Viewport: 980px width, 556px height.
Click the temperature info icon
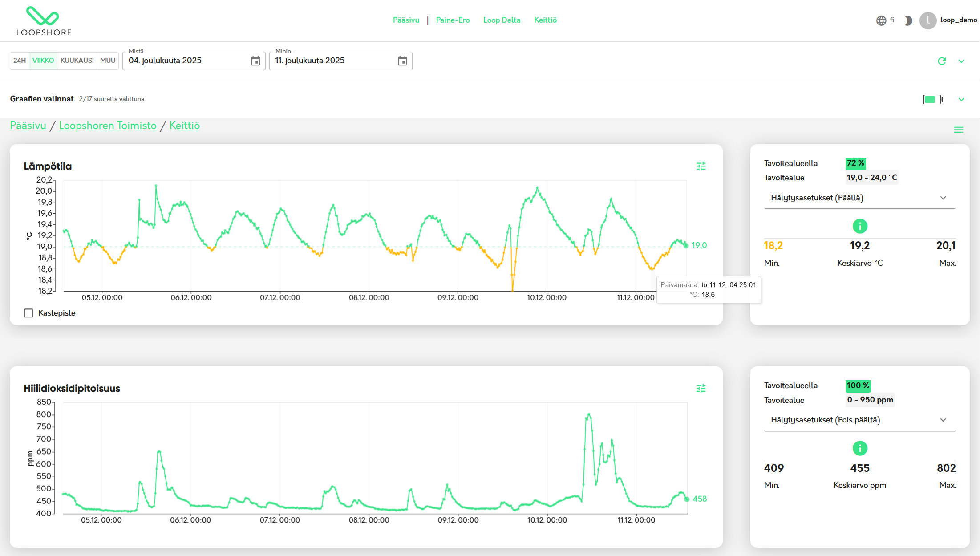coord(860,226)
